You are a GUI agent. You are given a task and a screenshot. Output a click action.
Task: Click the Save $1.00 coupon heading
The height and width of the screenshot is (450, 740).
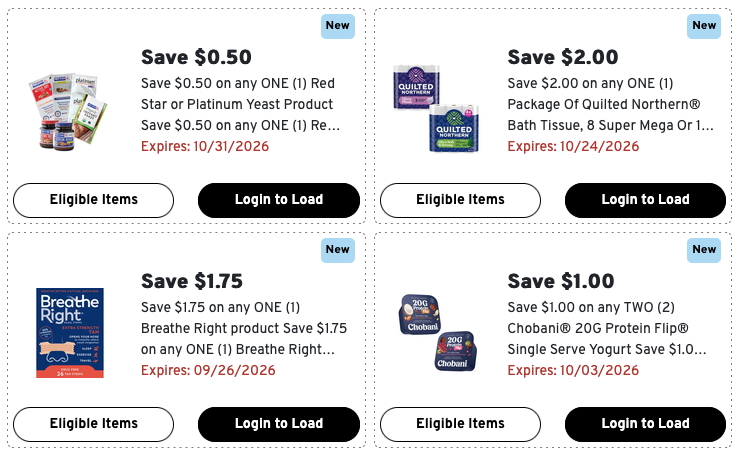point(561,281)
